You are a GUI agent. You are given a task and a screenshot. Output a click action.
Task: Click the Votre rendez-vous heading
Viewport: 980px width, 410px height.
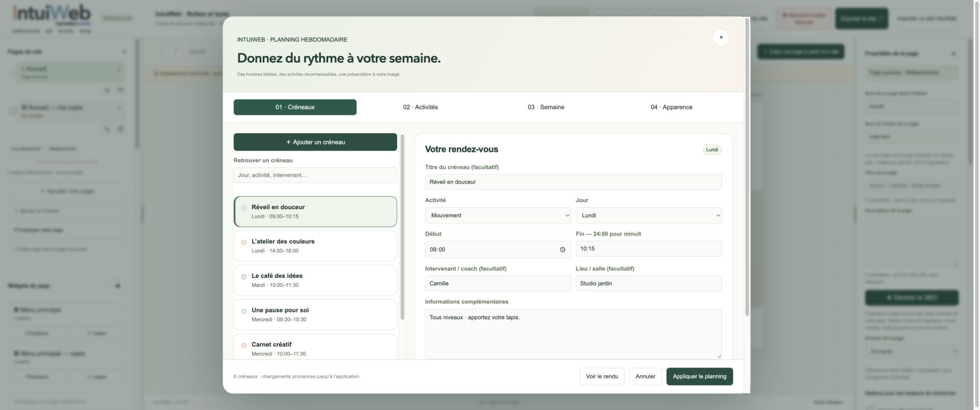tap(461, 149)
